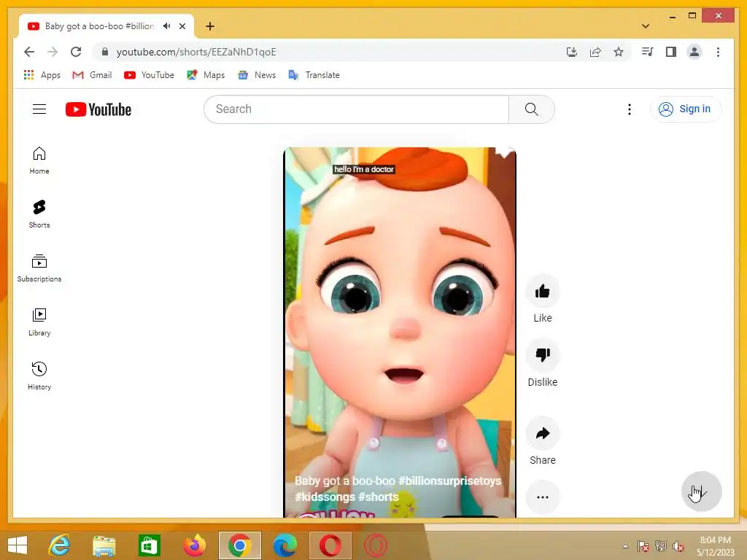Click the #shorts hashtag
This screenshot has width=747, height=560.
pos(379,497)
